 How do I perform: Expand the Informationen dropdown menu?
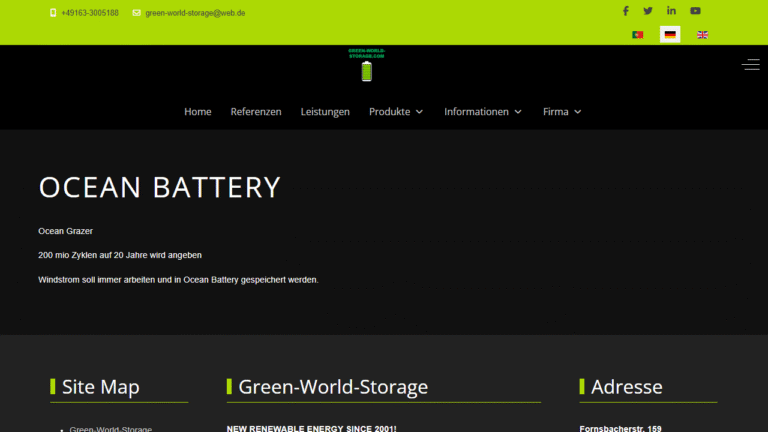tap(483, 112)
